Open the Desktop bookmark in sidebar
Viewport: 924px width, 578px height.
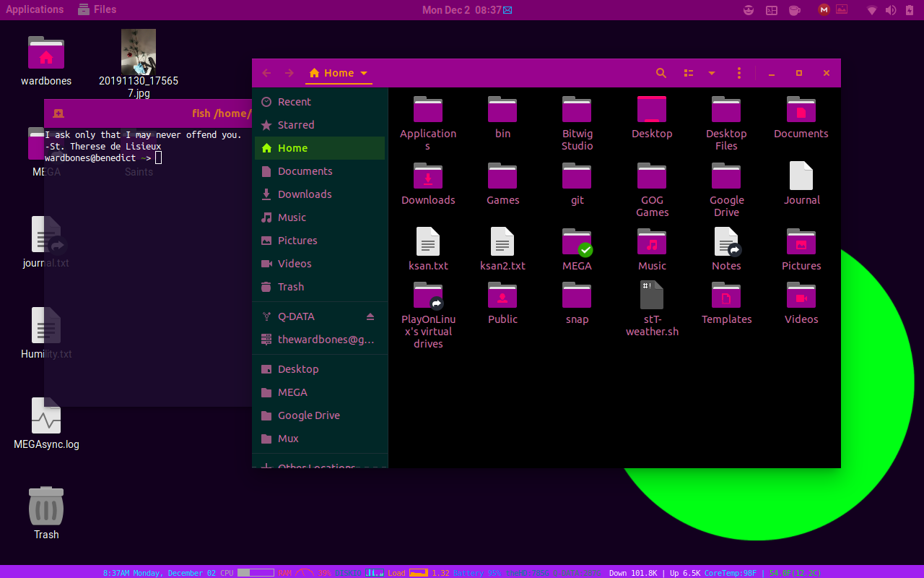[320, 369]
